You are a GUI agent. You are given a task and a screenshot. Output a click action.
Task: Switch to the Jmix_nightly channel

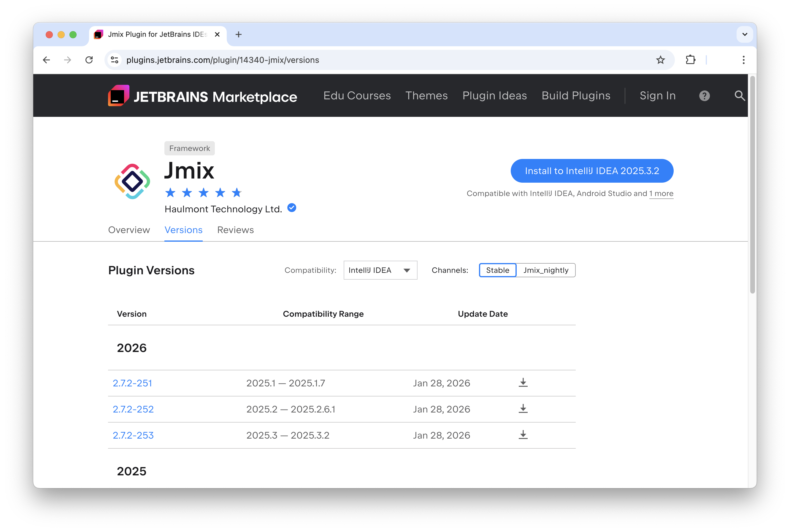pos(545,270)
